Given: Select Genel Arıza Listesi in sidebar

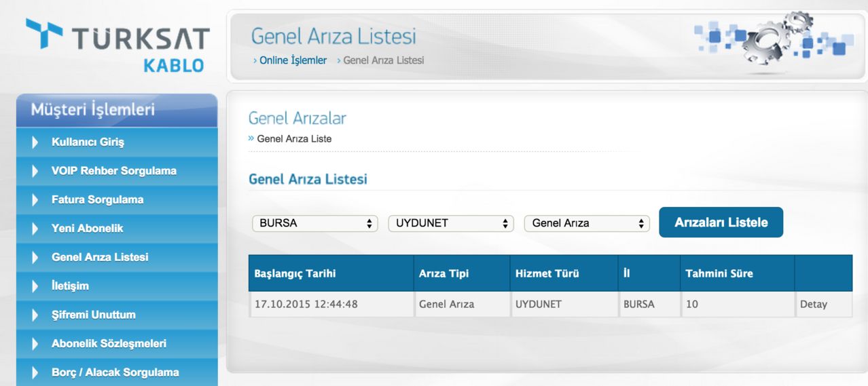Looking at the screenshot, I should (x=117, y=257).
